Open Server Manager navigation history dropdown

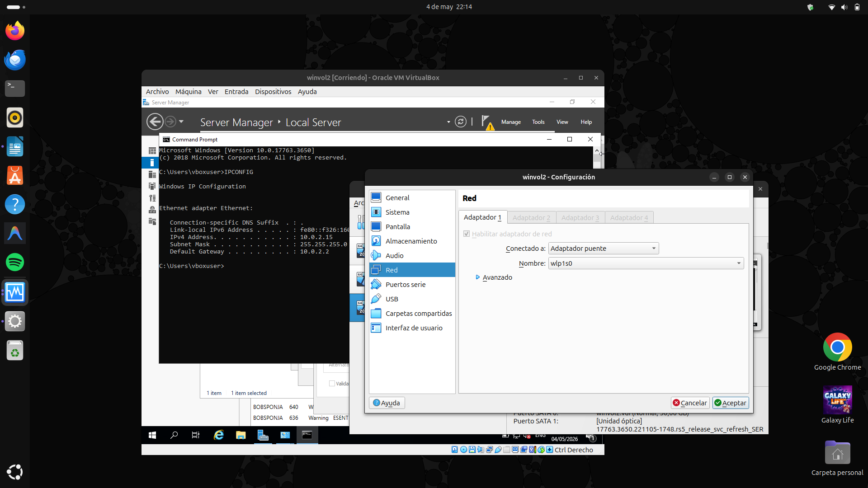[181, 122]
